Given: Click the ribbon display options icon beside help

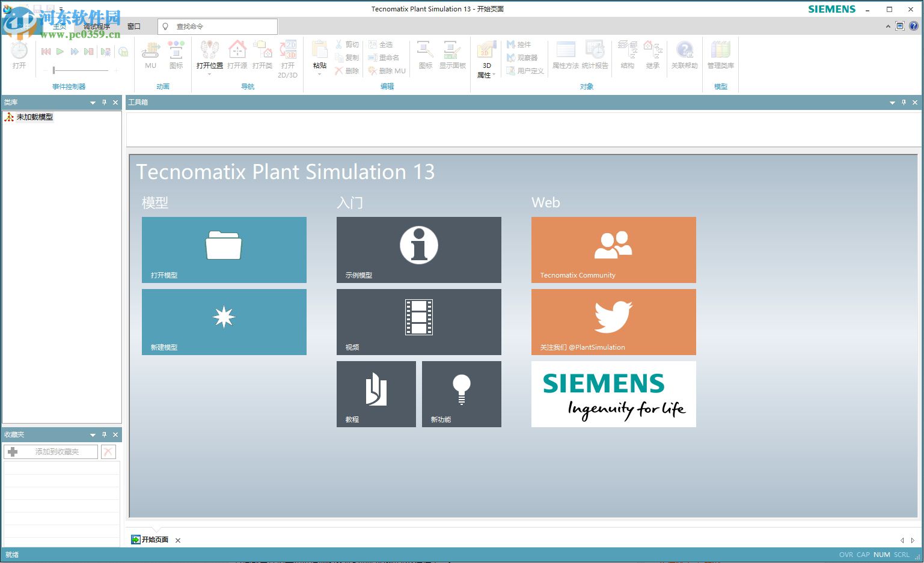Looking at the screenshot, I should click(x=900, y=26).
